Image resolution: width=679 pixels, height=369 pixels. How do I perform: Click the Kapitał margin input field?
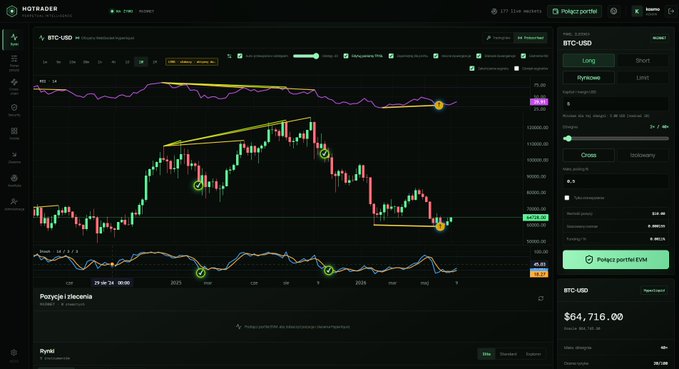[x=616, y=104]
